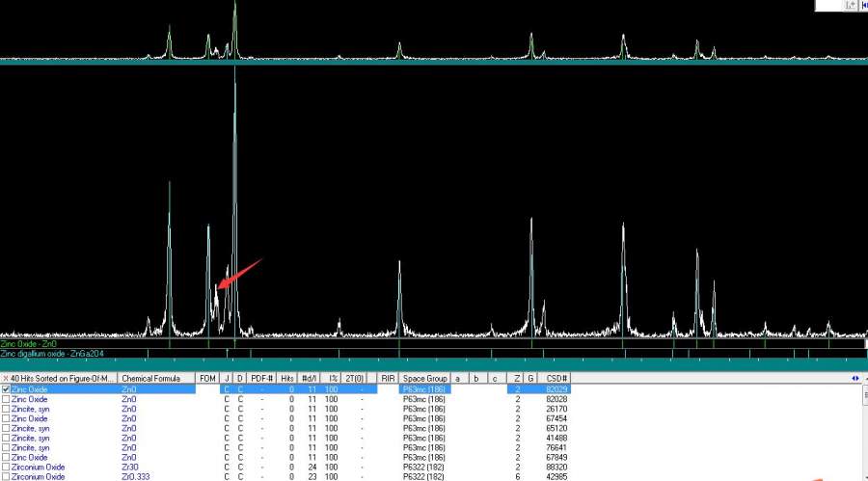Check the Zincite, syn row with CSD# 76641
The image size is (868, 481).
tap(6, 448)
